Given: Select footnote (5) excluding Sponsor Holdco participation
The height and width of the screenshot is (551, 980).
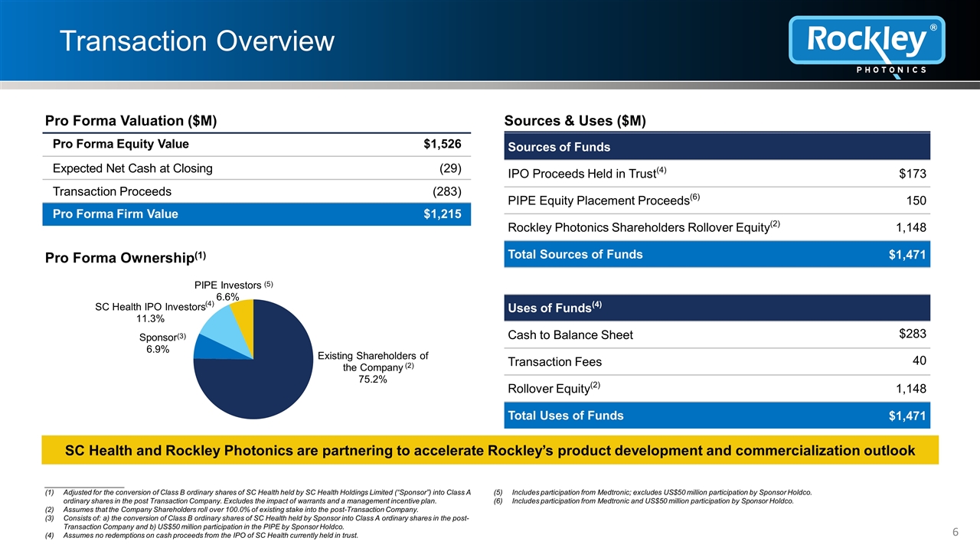Looking at the screenshot, I should coord(653,492).
